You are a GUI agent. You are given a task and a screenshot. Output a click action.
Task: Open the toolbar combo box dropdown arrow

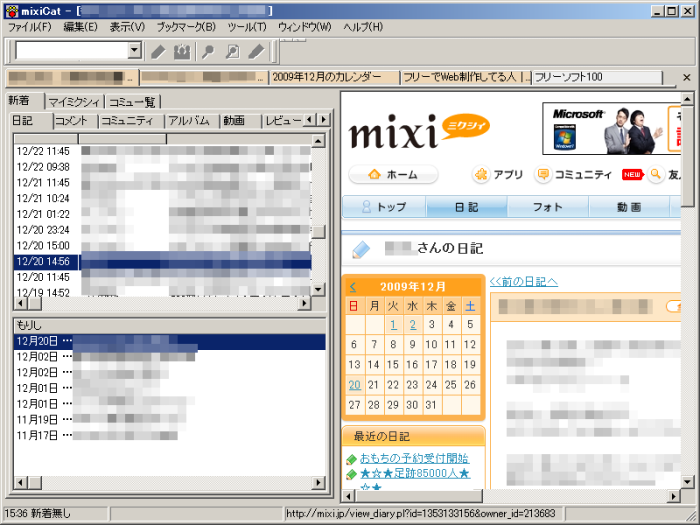134,50
